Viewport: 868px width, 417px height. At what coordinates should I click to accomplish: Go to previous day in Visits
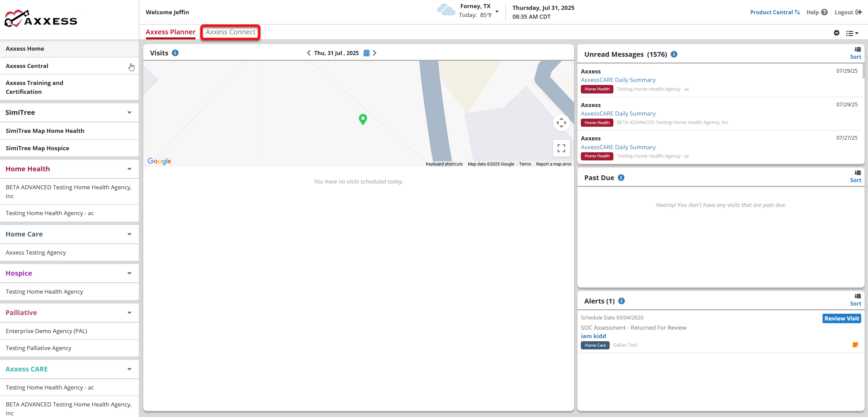point(309,53)
